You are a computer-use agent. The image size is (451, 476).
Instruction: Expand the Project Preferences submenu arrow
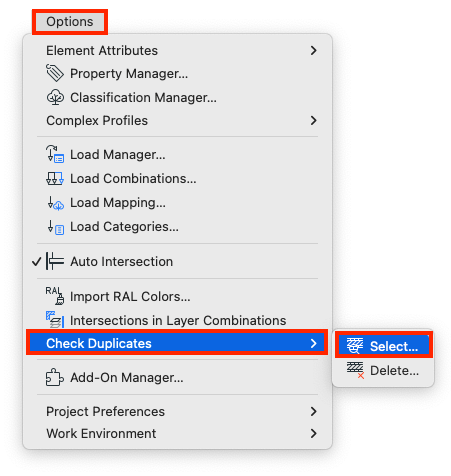click(313, 411)
